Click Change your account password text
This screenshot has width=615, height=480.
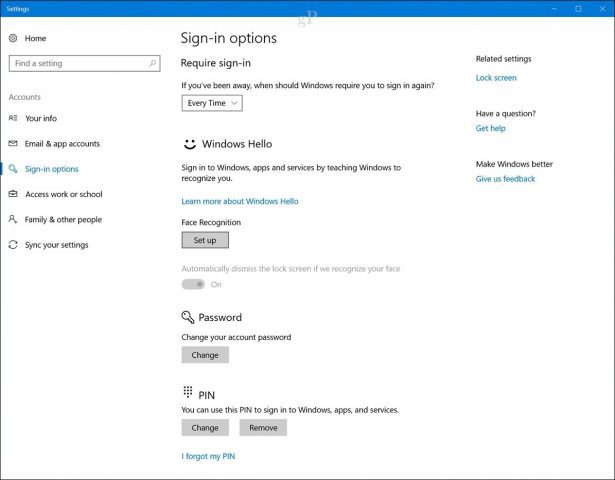(236, 337)
